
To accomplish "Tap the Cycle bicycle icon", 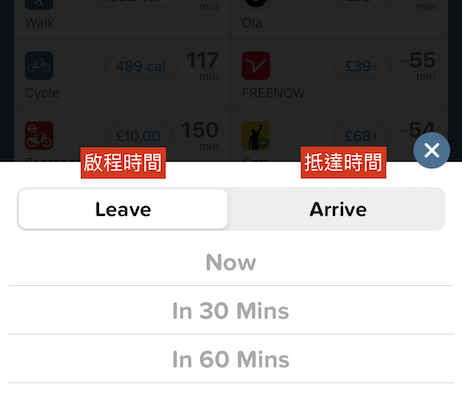I will click(x=39, y=66).
